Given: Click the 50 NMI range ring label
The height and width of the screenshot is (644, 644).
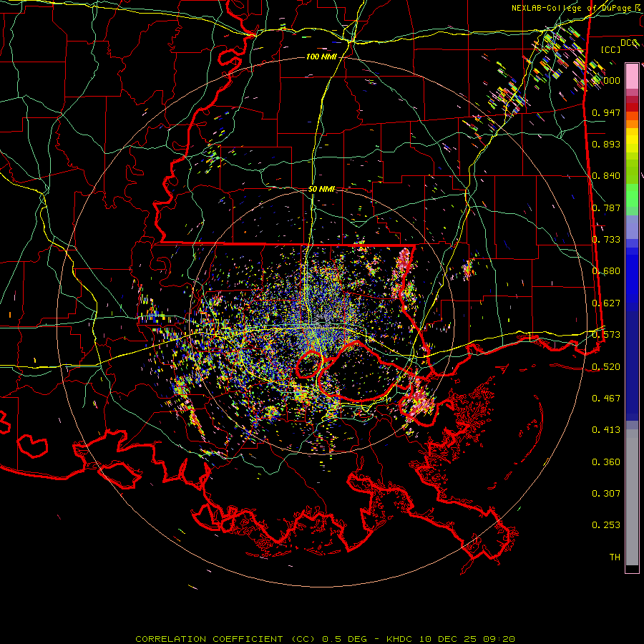Looking at the screenshot, I should (x=321, y=189).
